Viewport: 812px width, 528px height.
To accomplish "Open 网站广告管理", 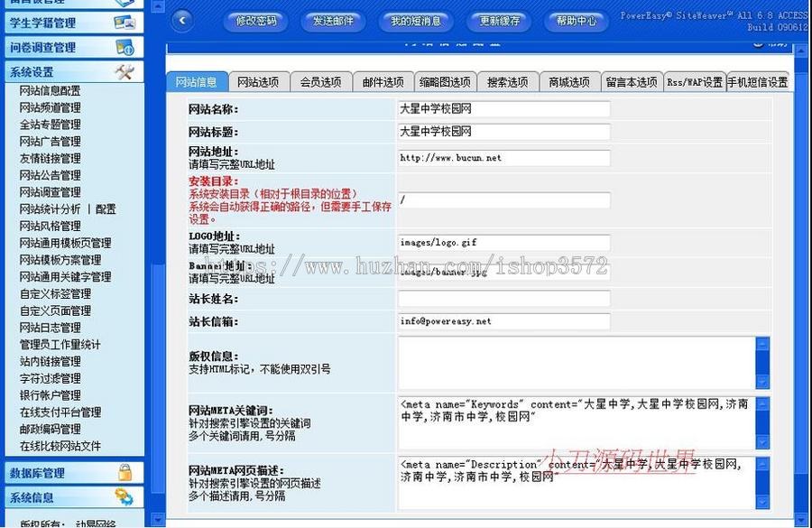I will [x=50, y=142].
